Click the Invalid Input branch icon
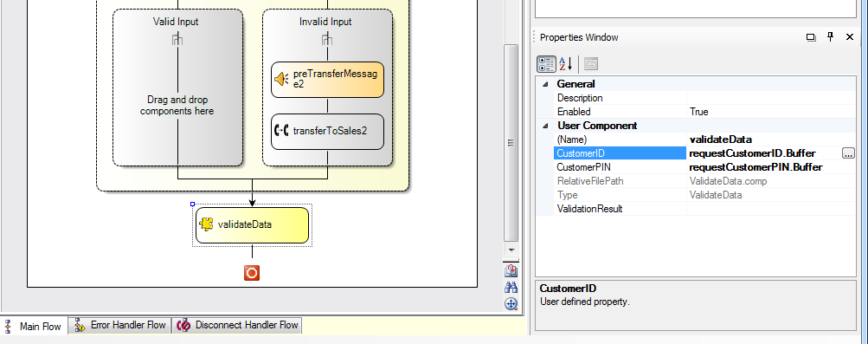 [327, 39]
